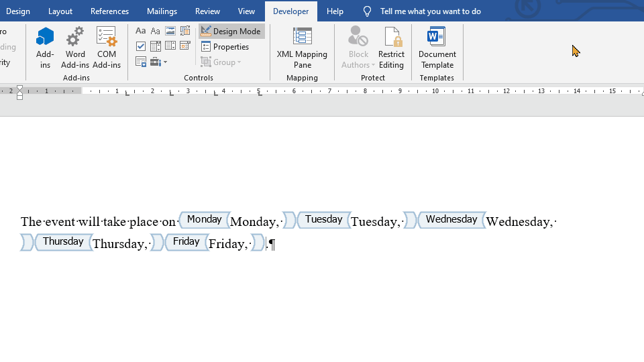Open control Properties
The height and width of the screenshot is (362, 644).
[x=225, y=47]
